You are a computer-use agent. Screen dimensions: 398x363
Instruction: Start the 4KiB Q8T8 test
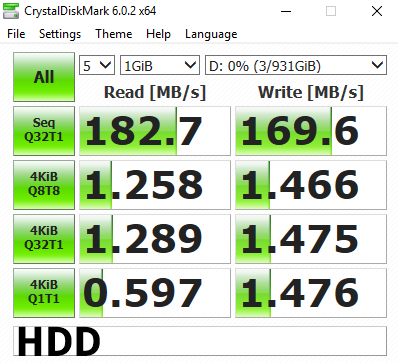[x=44, y=185]
